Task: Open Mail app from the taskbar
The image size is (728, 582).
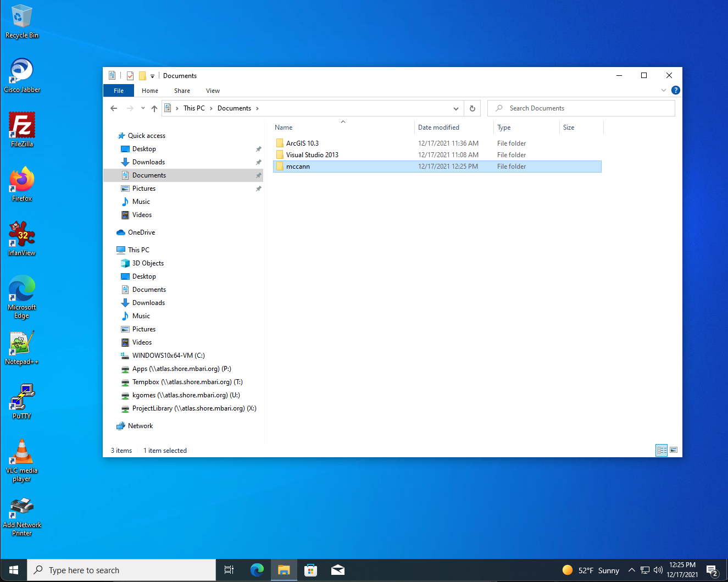Action: [337, 570]
